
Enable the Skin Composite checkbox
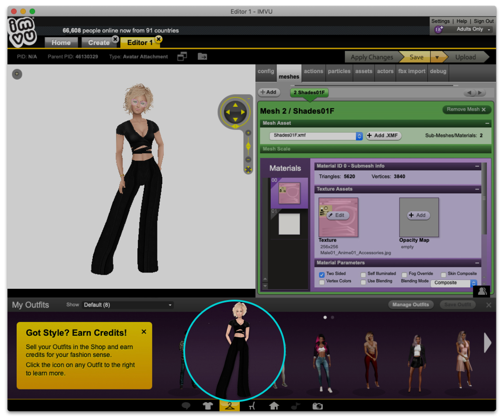(x=444, y=274)
